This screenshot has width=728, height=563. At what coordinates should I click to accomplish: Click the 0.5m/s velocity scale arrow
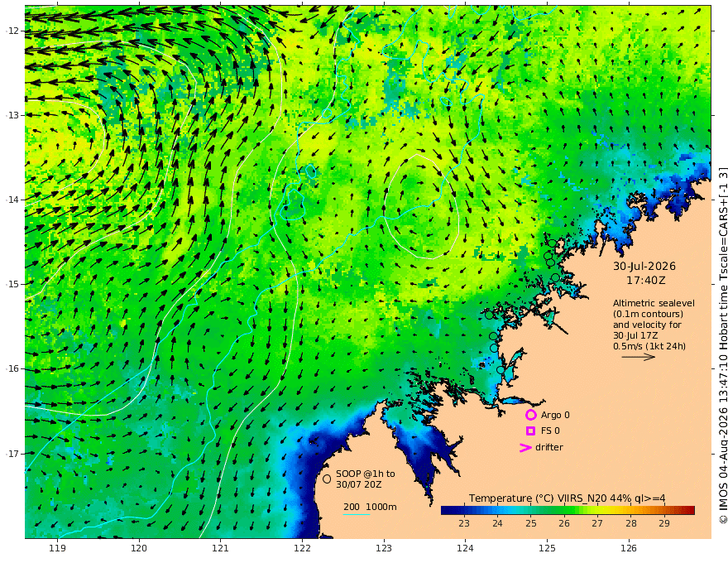(639, 357)
